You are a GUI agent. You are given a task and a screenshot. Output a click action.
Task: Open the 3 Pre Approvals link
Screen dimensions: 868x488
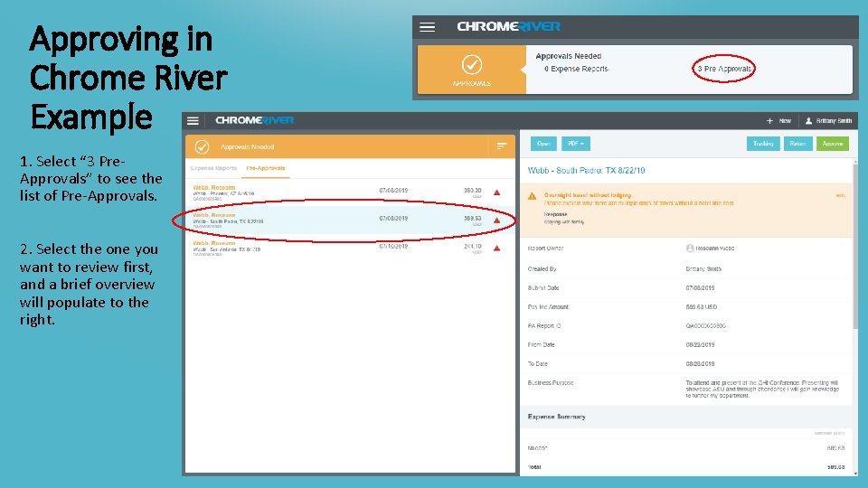723,69
